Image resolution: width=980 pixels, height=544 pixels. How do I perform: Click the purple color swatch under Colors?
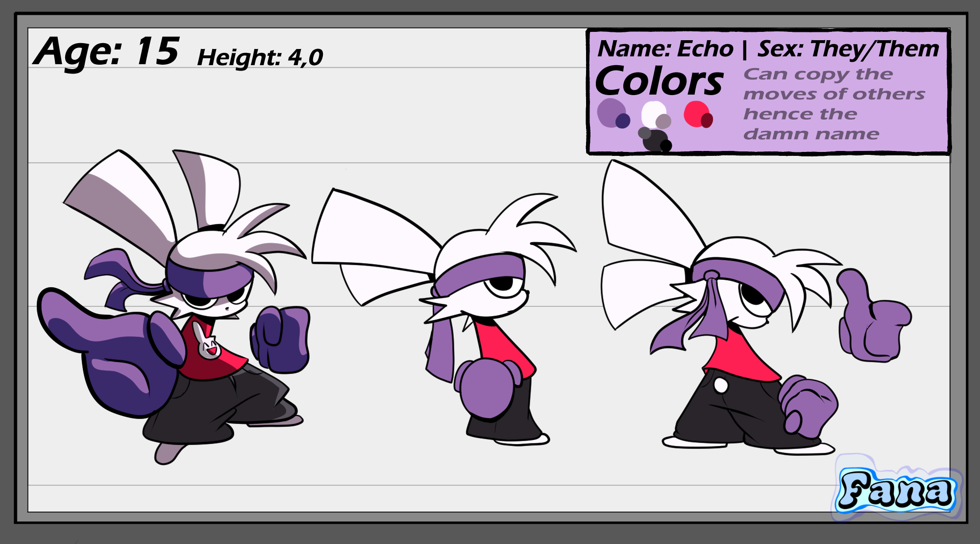pyautogui.click(x=611, y=112)
